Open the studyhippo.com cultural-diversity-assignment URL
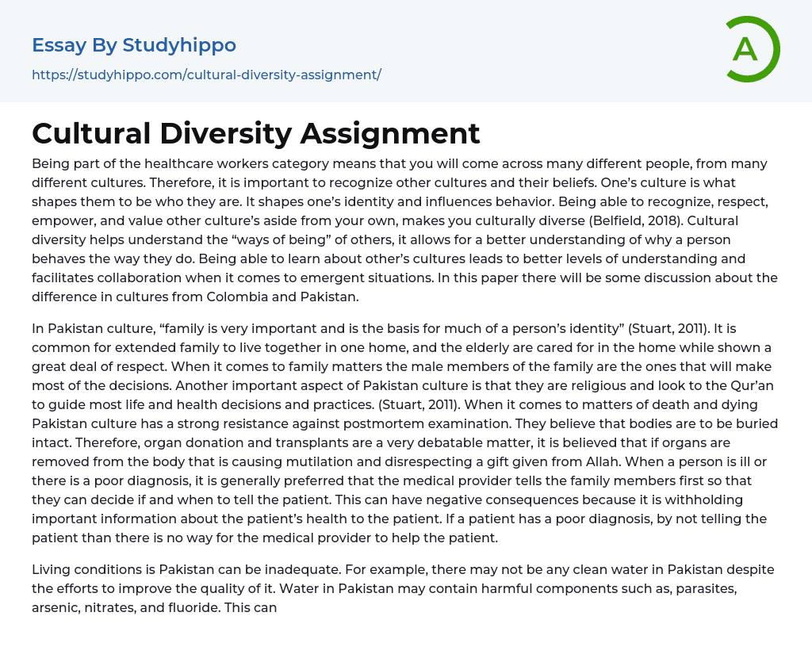The image size is (812, 662). (206, 75)
